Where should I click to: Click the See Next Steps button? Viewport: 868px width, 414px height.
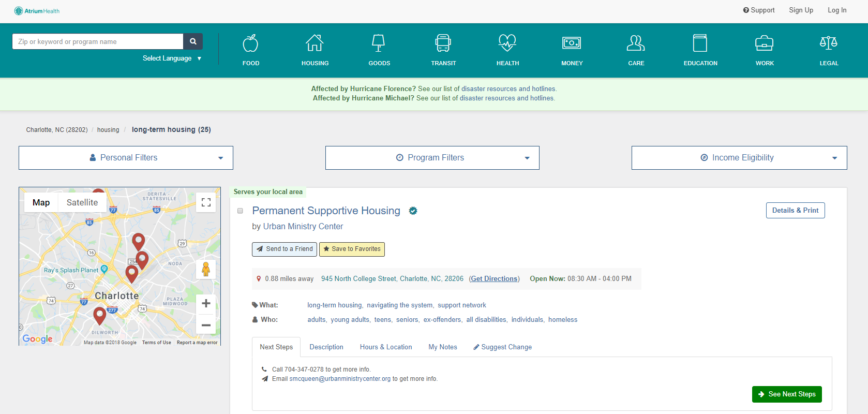click(787, 394)
